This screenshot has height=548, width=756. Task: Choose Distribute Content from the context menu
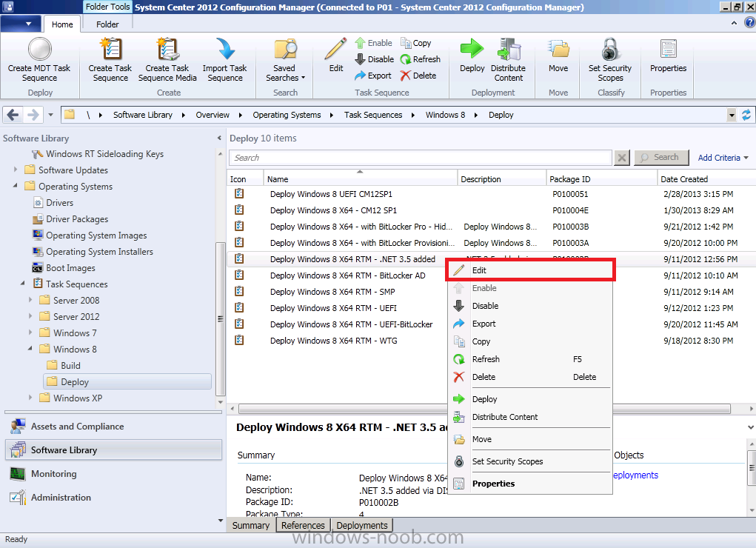[x=530, y=417]
